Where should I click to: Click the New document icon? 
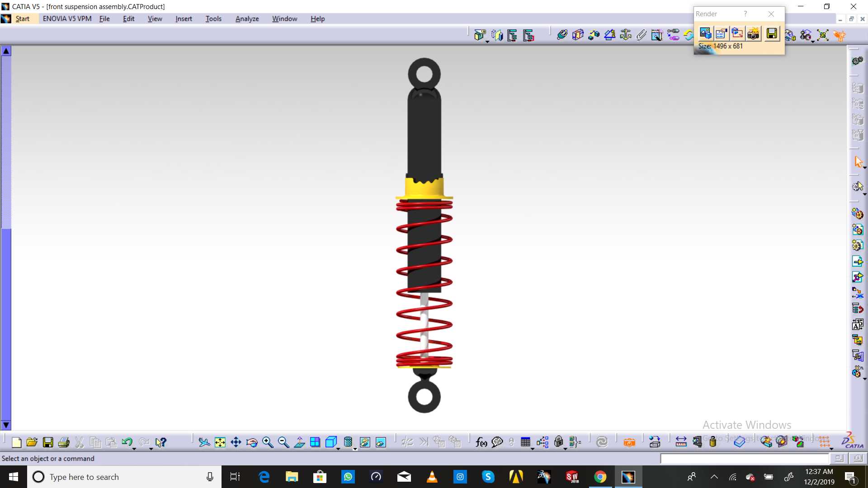tap(17, 442)
